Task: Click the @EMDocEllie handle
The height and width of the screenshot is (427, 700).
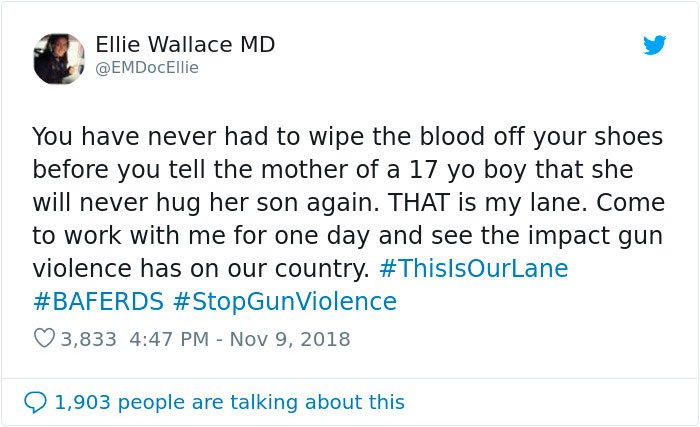Action: [x=147, y=68]
